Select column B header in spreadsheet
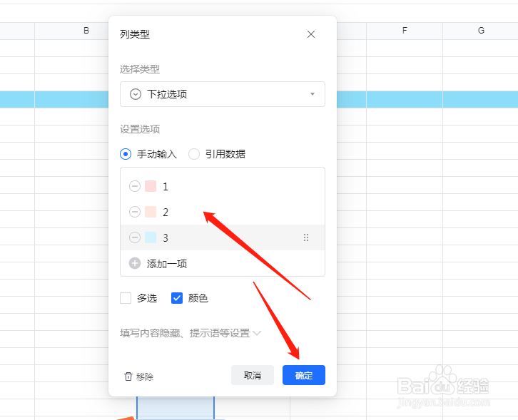Image resolution: width=518 pixels, height=420 pixels. coord(86,31)
